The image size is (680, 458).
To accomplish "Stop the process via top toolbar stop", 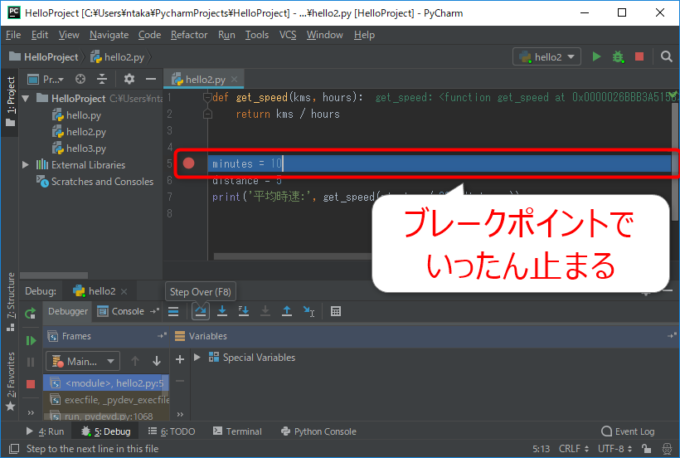I will [639, 56].
